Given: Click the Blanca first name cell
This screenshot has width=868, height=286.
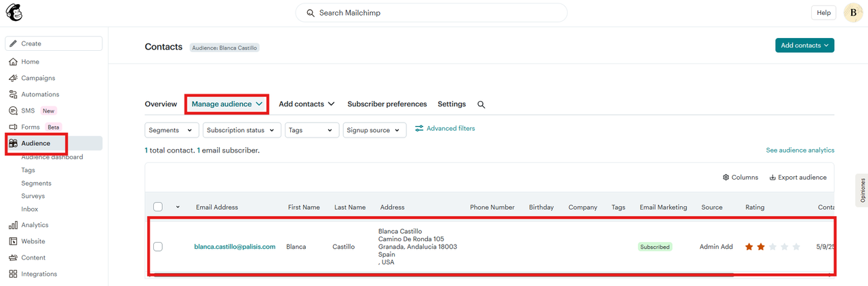Looking at the screenshot, I should tap(296, 247).
